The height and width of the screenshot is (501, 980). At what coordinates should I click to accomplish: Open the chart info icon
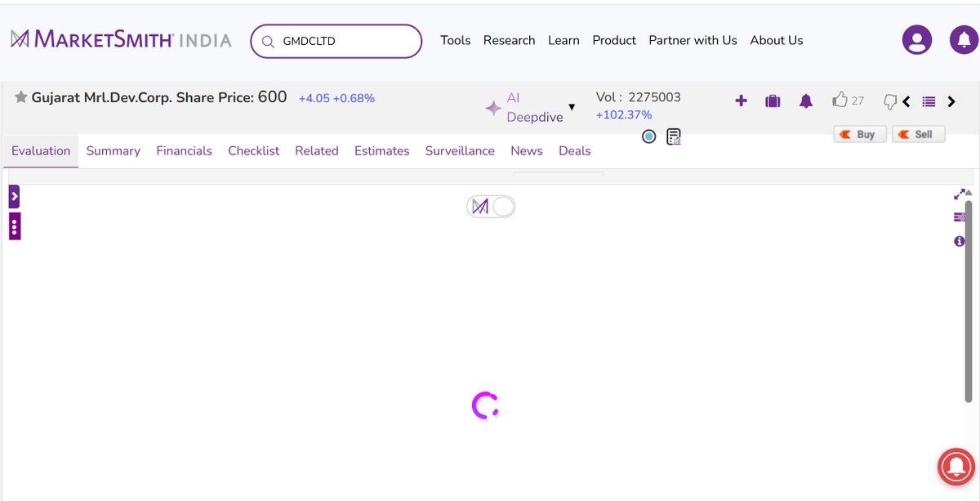(960, 241)
